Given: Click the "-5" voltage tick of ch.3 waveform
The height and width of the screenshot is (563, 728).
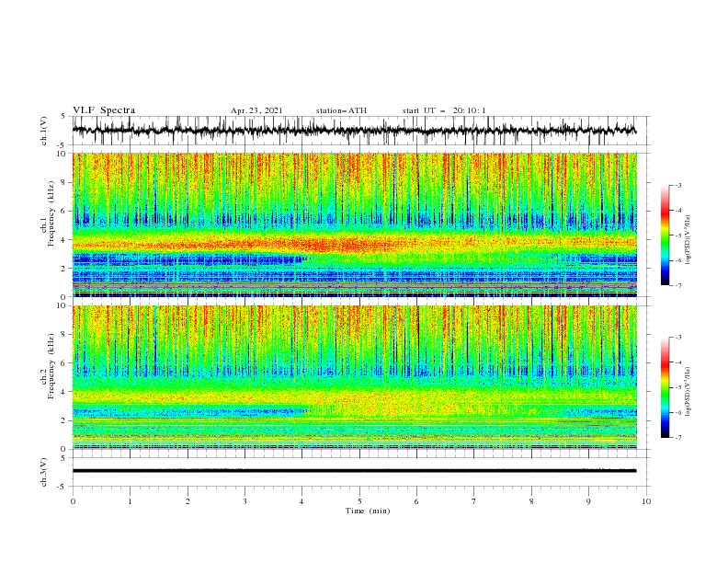Looking at the screenshot, I should [x=62, y=487].
